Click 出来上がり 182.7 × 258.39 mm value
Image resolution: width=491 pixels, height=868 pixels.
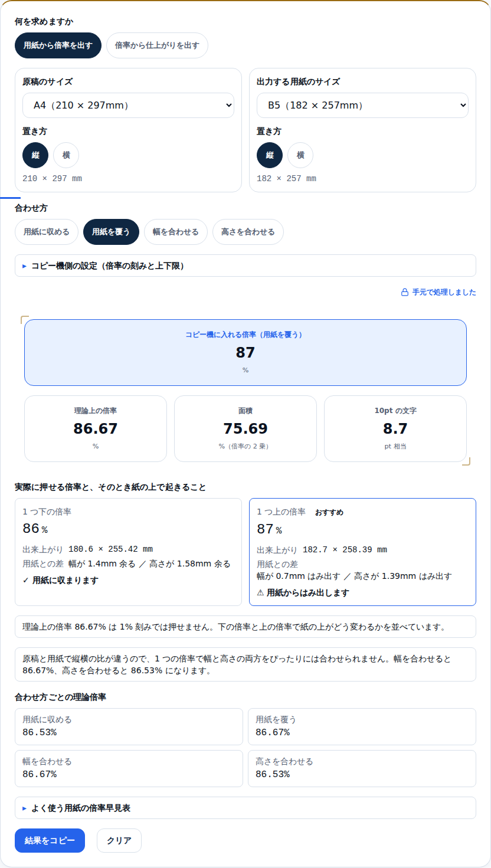tap(345, 549)
